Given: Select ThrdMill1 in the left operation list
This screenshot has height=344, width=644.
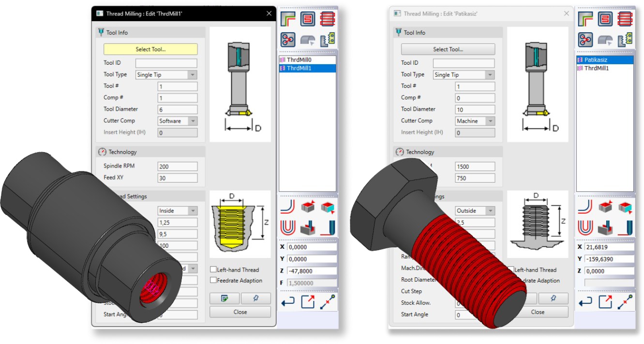Looking at the screenshot, I should click(307, 68).
